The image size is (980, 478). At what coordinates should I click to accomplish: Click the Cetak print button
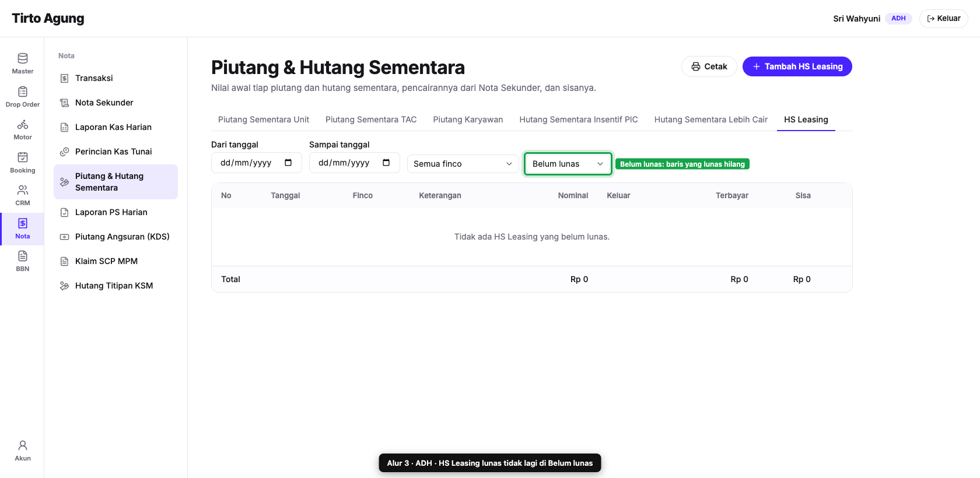coord(709,66)
